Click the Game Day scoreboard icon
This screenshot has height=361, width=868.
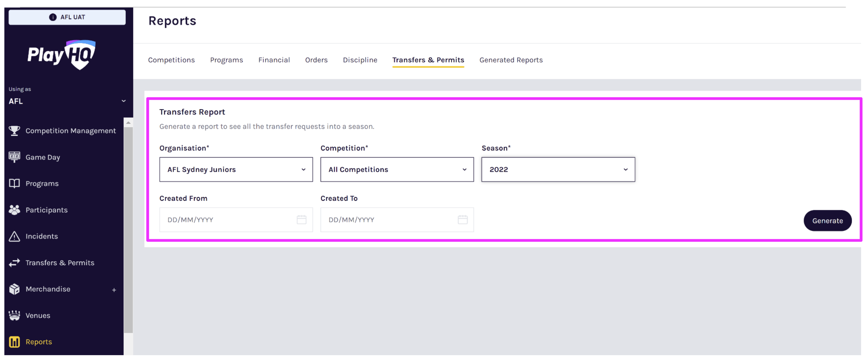click(x=14, y=157)
